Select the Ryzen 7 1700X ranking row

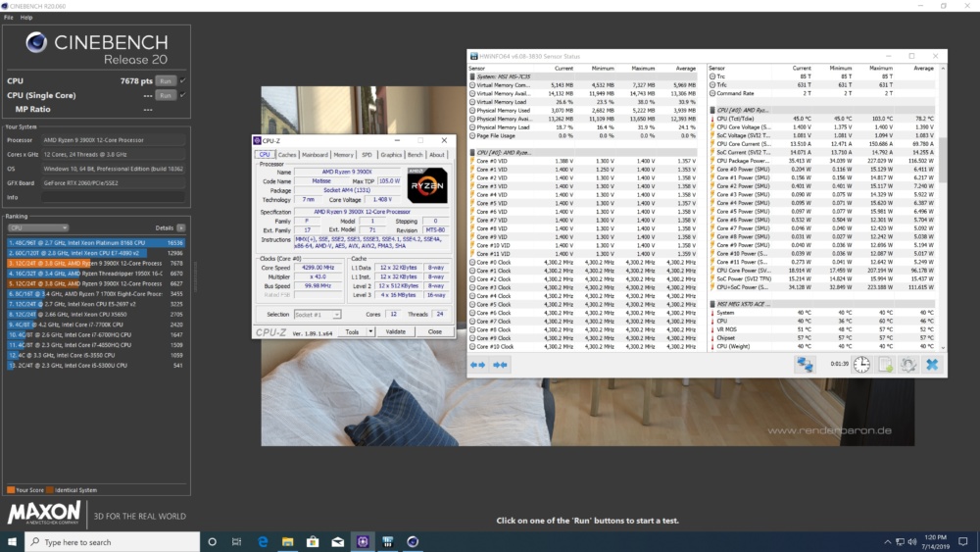96,294
